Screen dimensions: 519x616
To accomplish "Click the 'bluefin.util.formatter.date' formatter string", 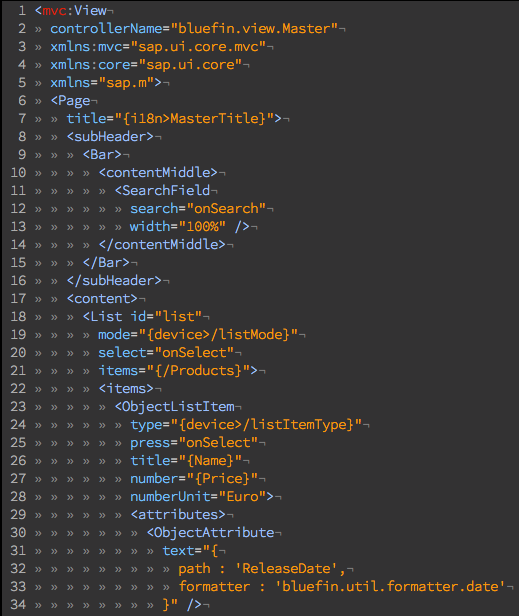I will click(389, 587).
